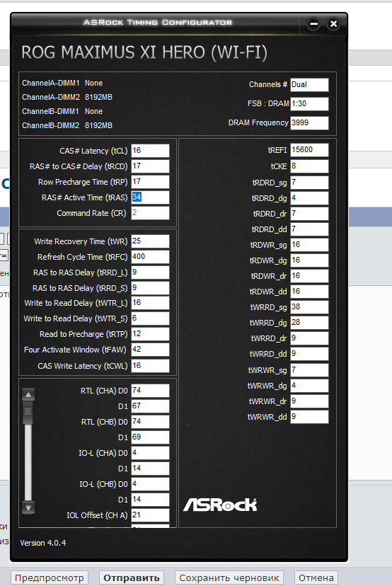Click the Отправить button
Screen dimensions: 392x586
coord(132,578)
